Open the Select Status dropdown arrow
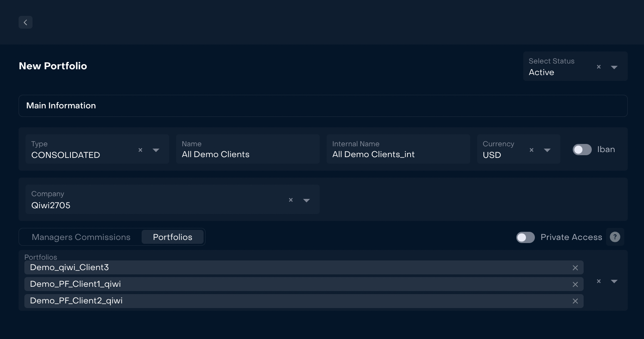644x339 pixels. (614, 67)
